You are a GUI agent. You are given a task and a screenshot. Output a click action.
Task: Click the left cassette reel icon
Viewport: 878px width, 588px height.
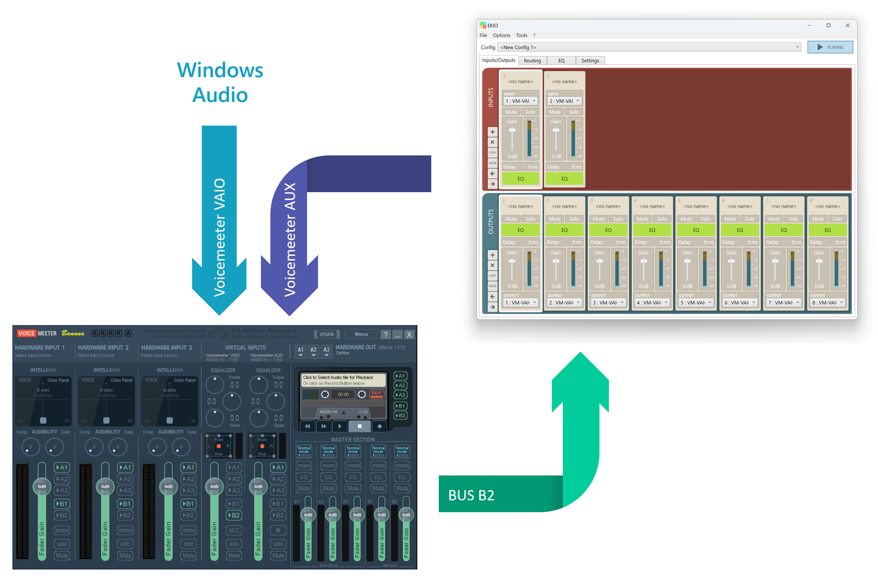click(x=325, y=394)
